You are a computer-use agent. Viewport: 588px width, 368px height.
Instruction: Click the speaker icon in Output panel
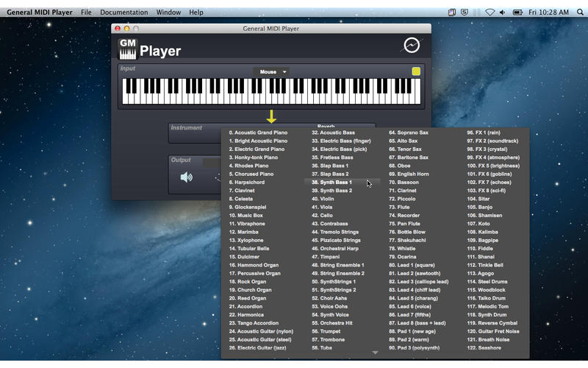pyautogui.click(x=187, y=177)
